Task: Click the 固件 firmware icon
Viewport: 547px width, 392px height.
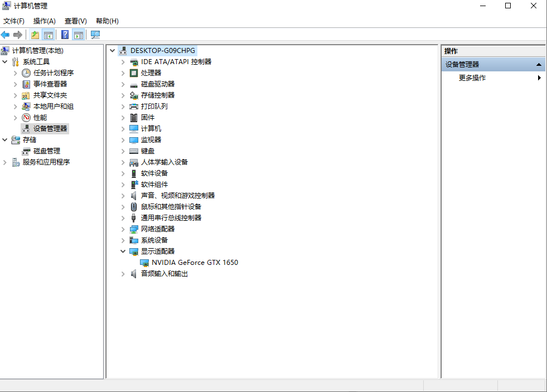Action: tap(134, 118)
